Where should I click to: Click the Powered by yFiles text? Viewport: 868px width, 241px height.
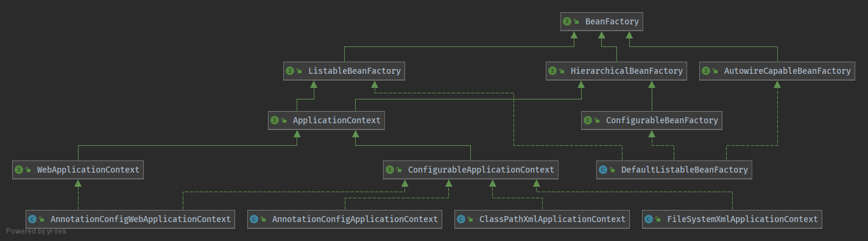click(x=37, y=231)
